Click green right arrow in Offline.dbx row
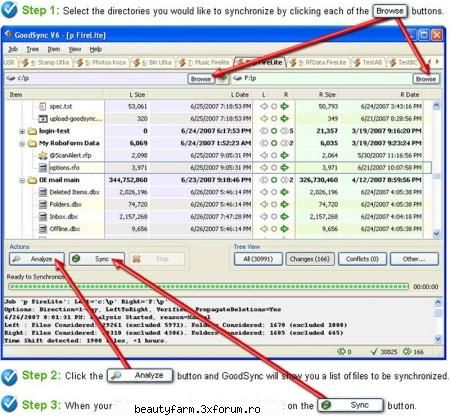 pos(284,229)
